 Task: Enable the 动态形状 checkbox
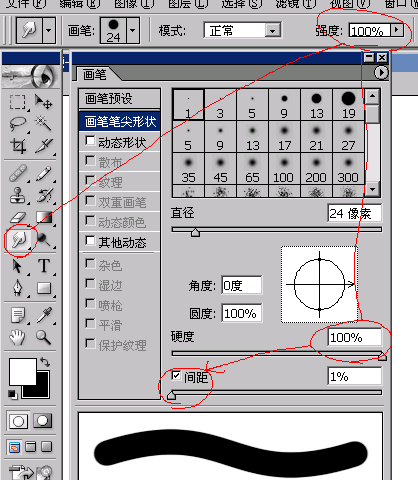pos(90,141)
